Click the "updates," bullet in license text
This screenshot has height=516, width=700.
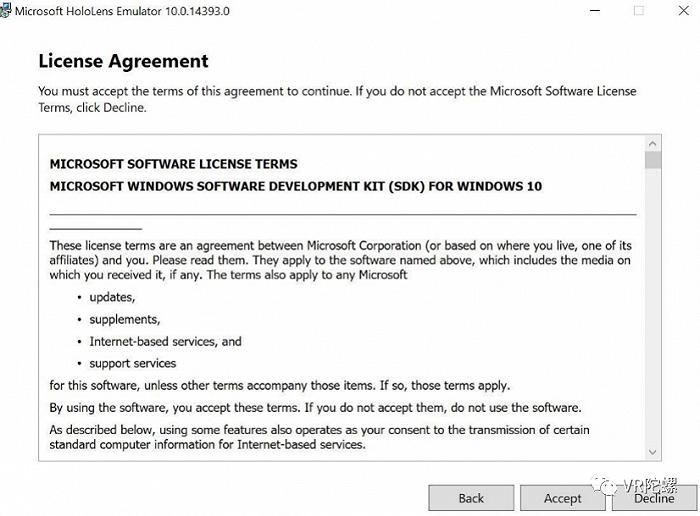[112, 297]
